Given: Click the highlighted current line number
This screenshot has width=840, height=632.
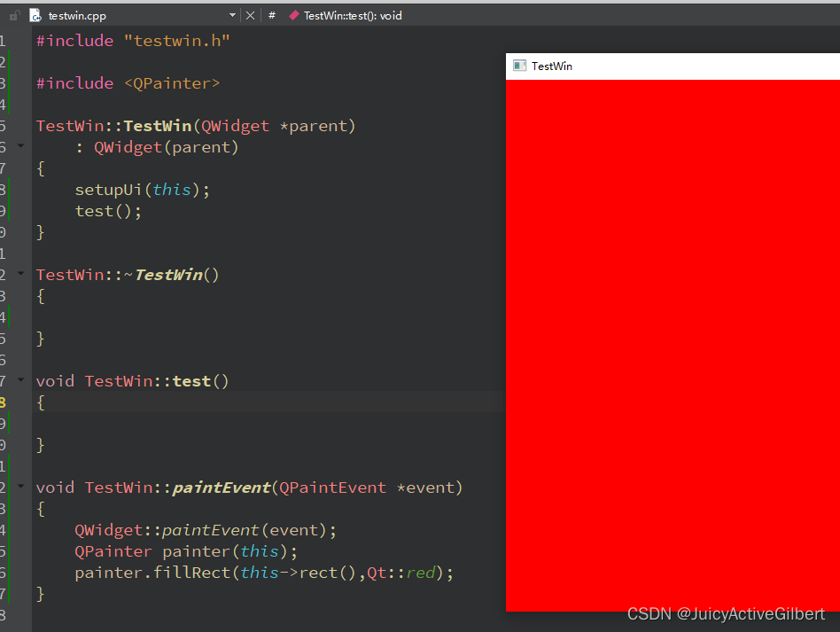Looking at the screenshot, I should (x=3, y=402).
